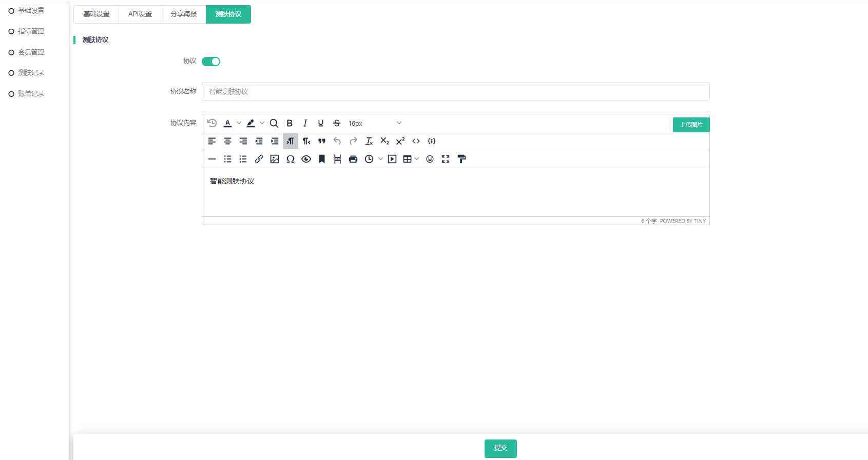
Task: Click into the editor content area
Action: click(x=455, y=192)
